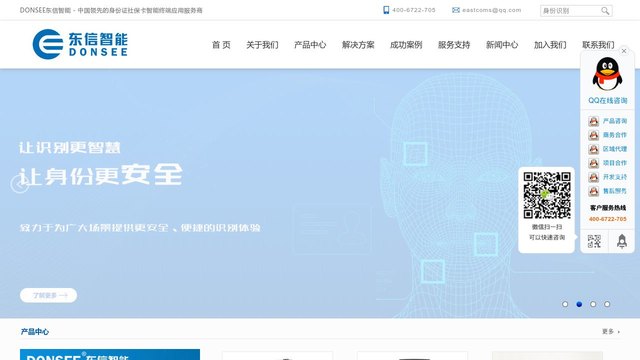The height and width of the screenshot is (360, 640).
Task: Open the 成功案例 menu item
Action: [406, 45]
